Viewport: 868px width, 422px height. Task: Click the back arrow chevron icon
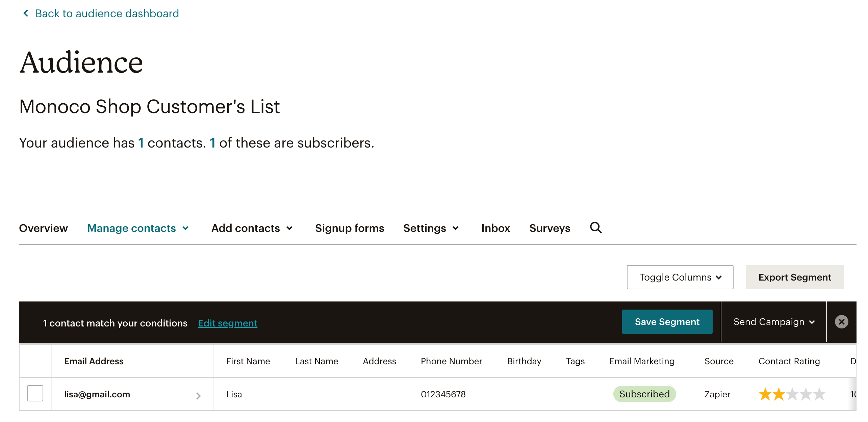point(26,13)
